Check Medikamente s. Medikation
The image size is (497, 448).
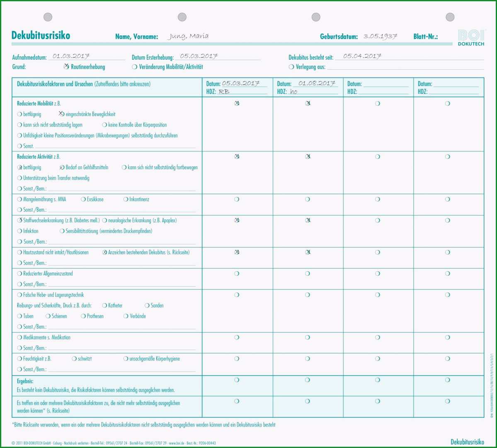pos(19,337)
